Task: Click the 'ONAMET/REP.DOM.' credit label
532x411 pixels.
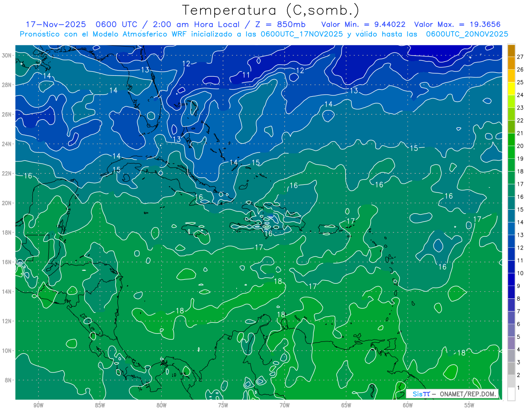Action: pyautogui.click(x=468, y=394)
